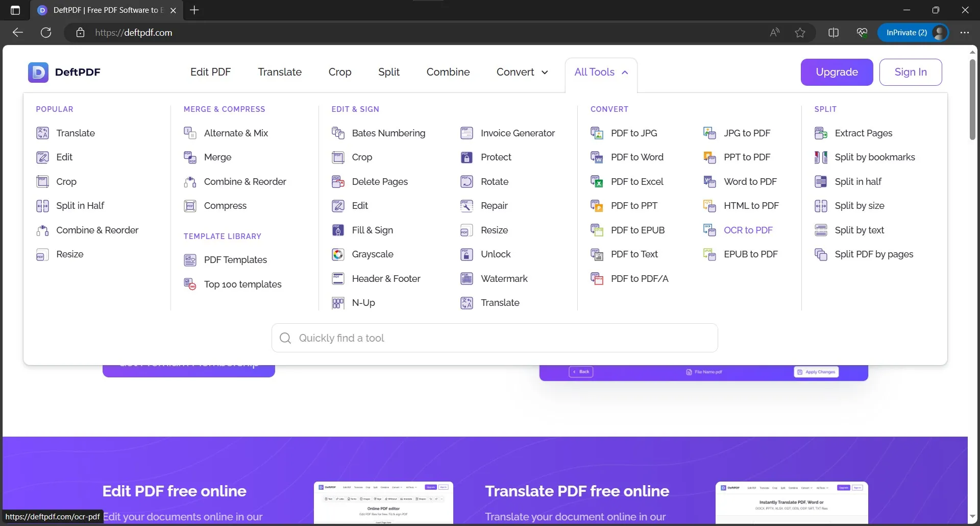Click the Delete Pages icon
The image size is (980, 526).
[338, 182]
